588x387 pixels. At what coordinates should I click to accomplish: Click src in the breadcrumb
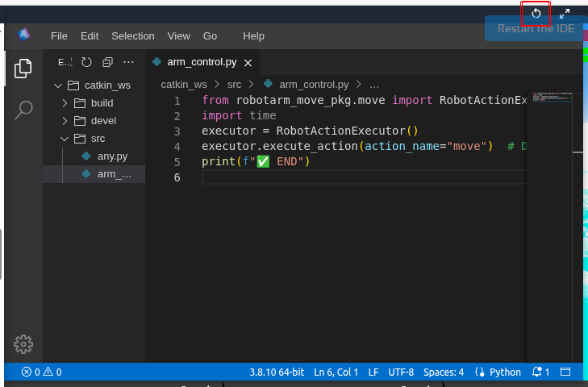[x=234, y=85]
